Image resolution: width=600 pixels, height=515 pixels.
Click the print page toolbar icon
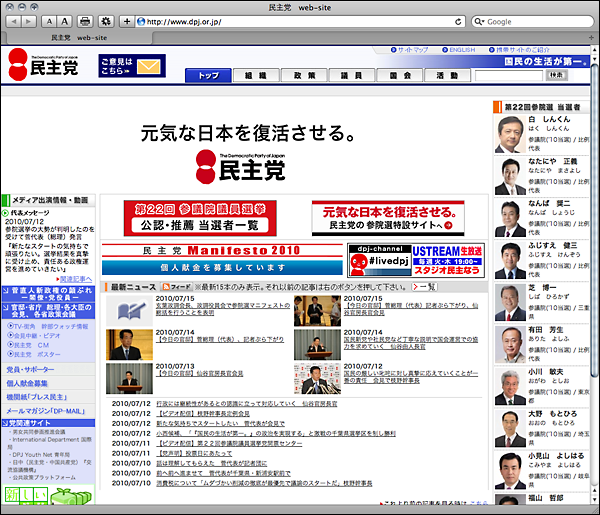click(x=86, y=21)
